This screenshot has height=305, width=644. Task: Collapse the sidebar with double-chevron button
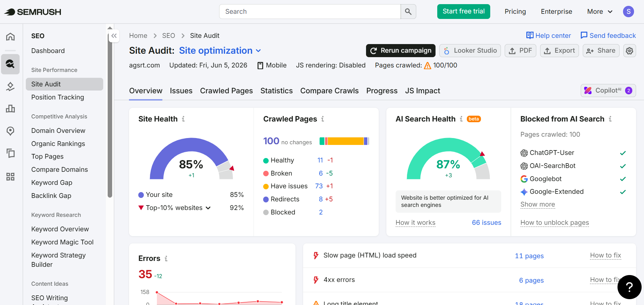pyautogui.click(x=114, y=36)
